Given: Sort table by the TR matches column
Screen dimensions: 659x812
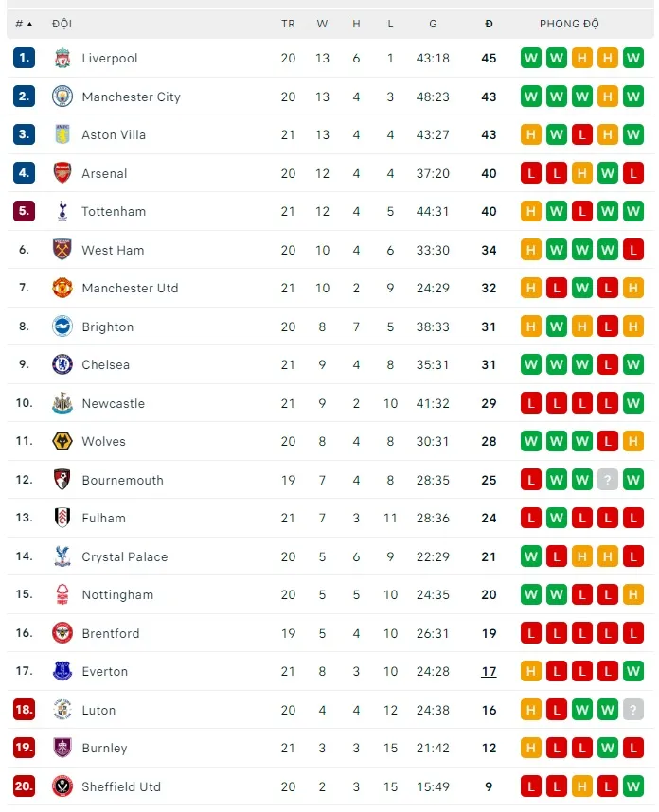Looking at the screenshot, I should coord(288,24).
